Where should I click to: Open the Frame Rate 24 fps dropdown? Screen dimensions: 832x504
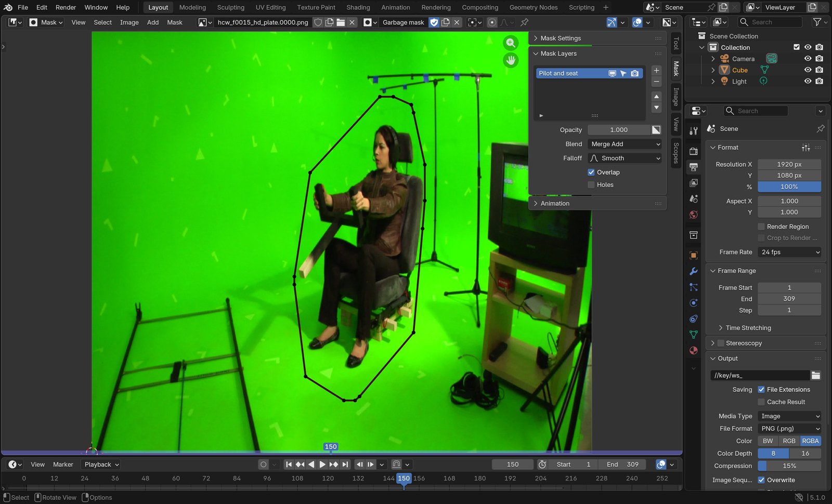pos(789,252)
